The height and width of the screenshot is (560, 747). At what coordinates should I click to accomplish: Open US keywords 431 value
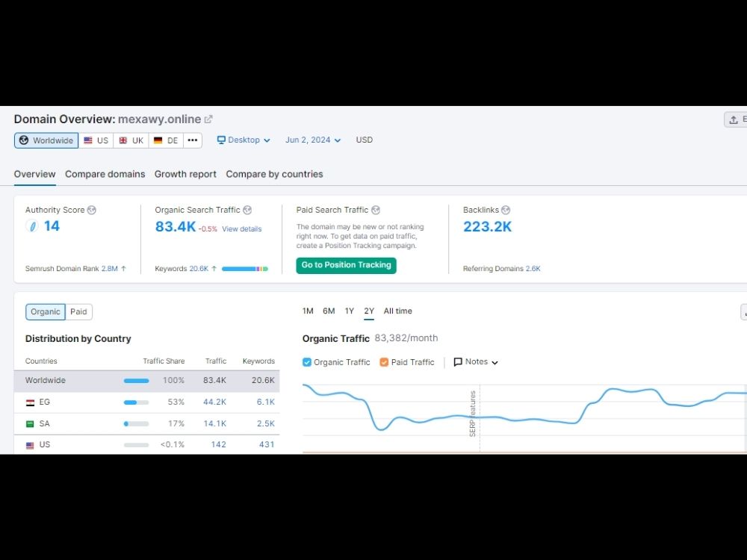click(267, 444)
